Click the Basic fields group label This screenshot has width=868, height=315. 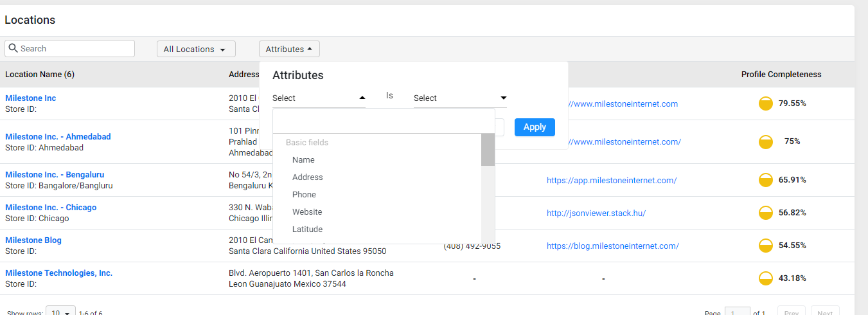(x=307, y=142)
